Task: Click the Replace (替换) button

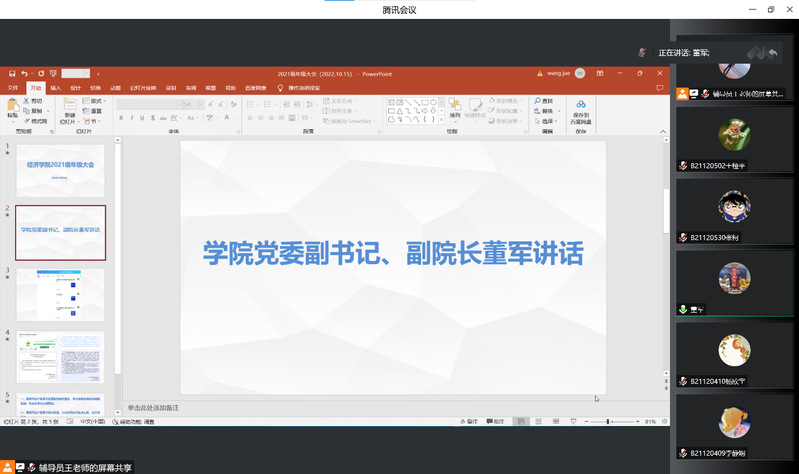Action: pos(546,111)
